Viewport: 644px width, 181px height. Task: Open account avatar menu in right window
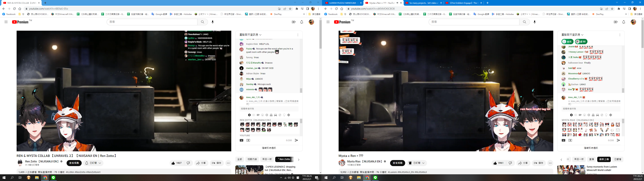(x=633, y=22)
